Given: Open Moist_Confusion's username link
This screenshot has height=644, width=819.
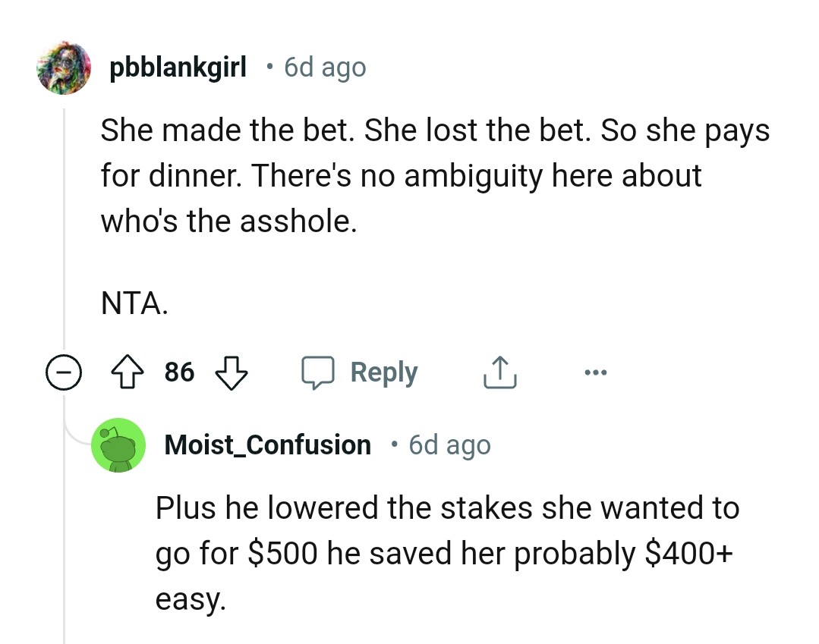Looking at the screenshot, I should click(x=267, y=445).
